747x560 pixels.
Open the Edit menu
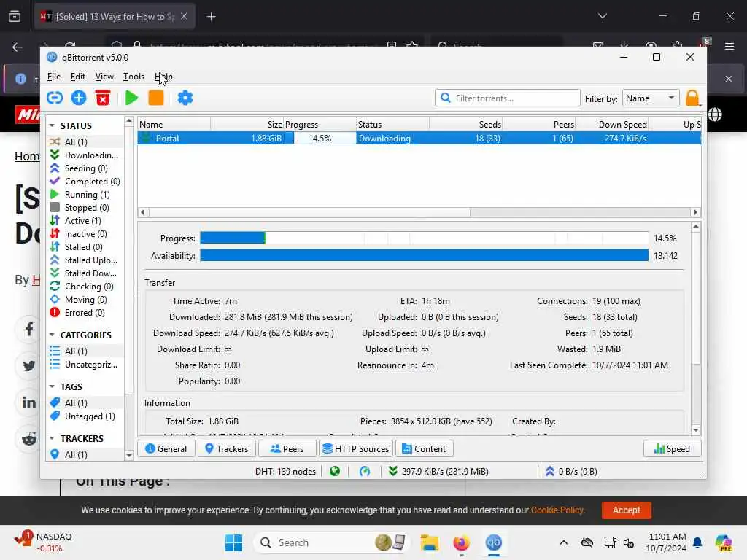(77, 77)
